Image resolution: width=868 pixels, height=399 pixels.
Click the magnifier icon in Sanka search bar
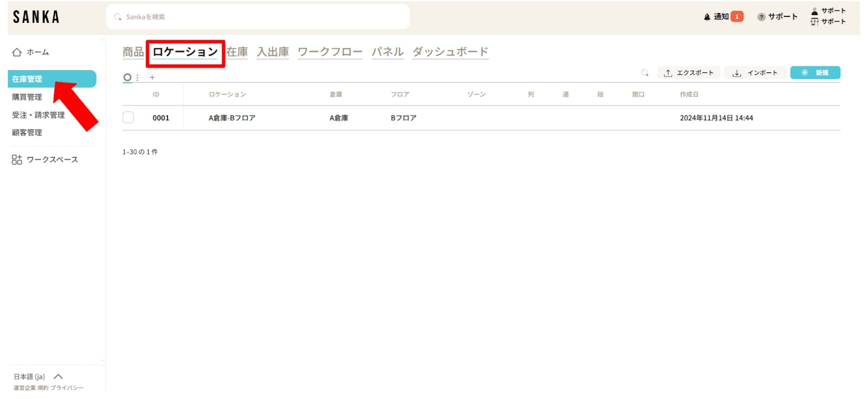[x=117, y=17]
